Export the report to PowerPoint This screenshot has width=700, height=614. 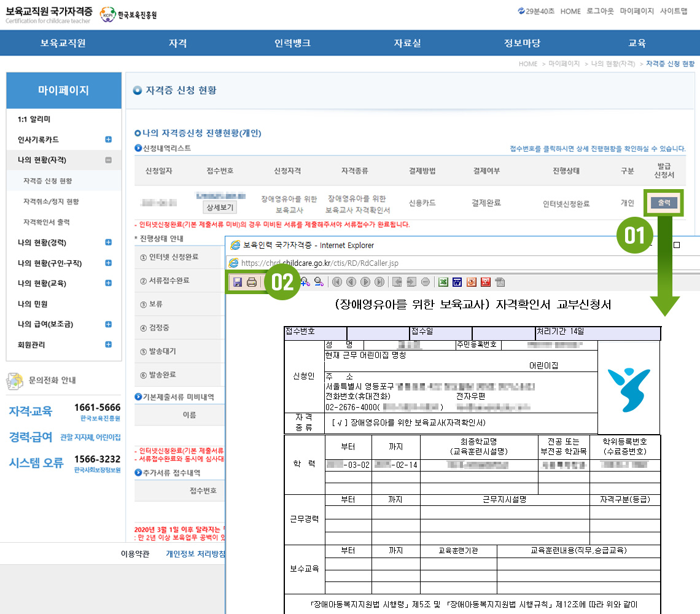[472, 282]
